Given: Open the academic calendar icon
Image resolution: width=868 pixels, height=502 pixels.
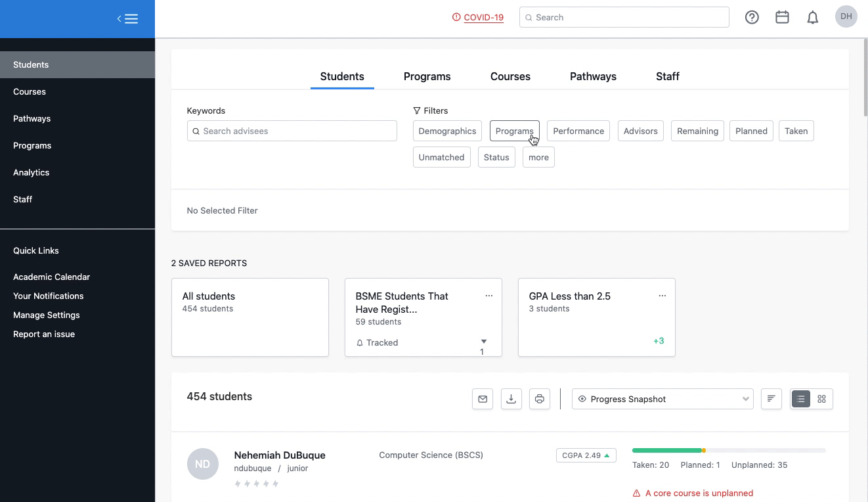Looking at the screenshot, I should click(x=782, y=17).
